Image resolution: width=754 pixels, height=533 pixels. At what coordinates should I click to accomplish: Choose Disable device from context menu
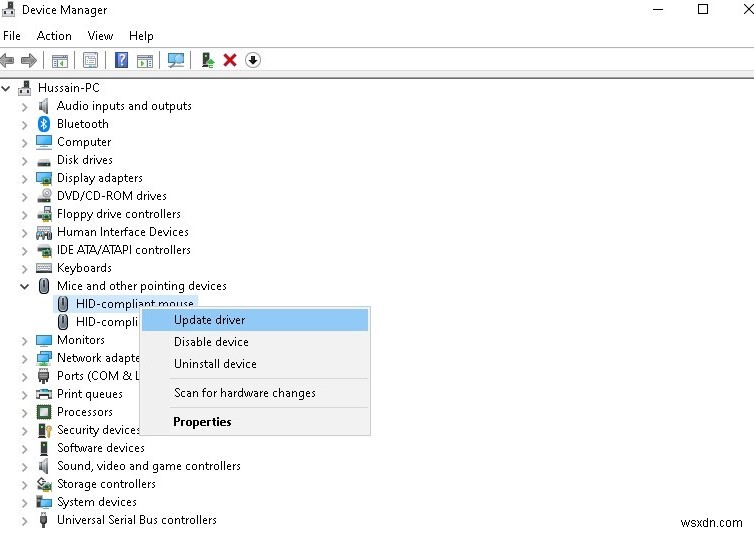pos(255,342)
